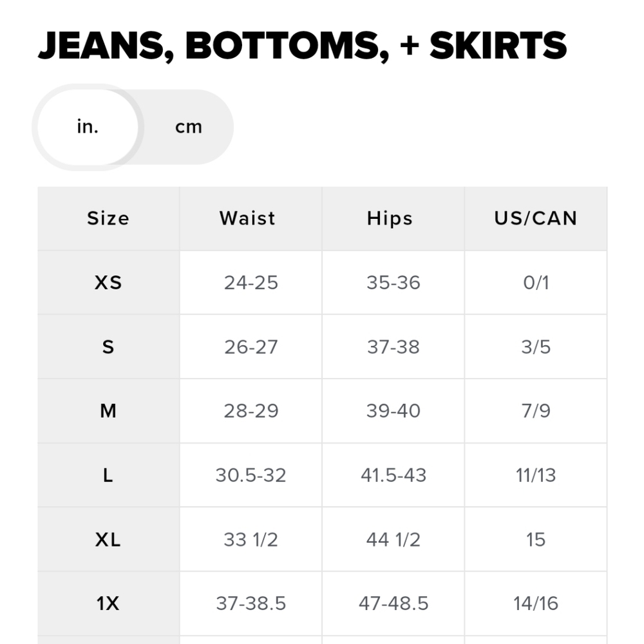This screenshot has height=644, width=644.
Task: Click the 37-38 hips measurement cell
Action: [x=393, y=347]
